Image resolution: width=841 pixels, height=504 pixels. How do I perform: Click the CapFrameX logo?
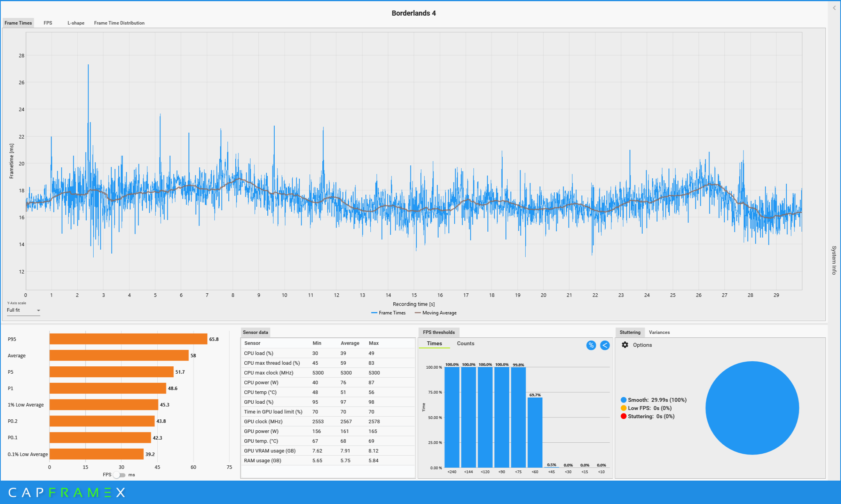tap(66, 492)
